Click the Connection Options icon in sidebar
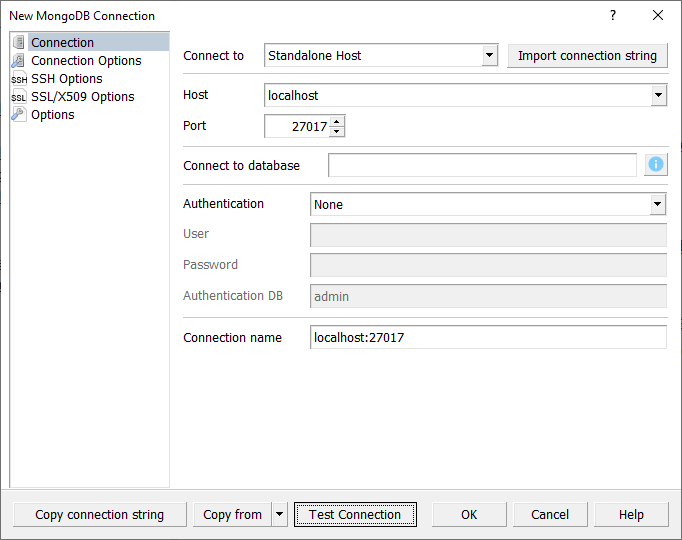682x540 pixels. pos(19,60)
